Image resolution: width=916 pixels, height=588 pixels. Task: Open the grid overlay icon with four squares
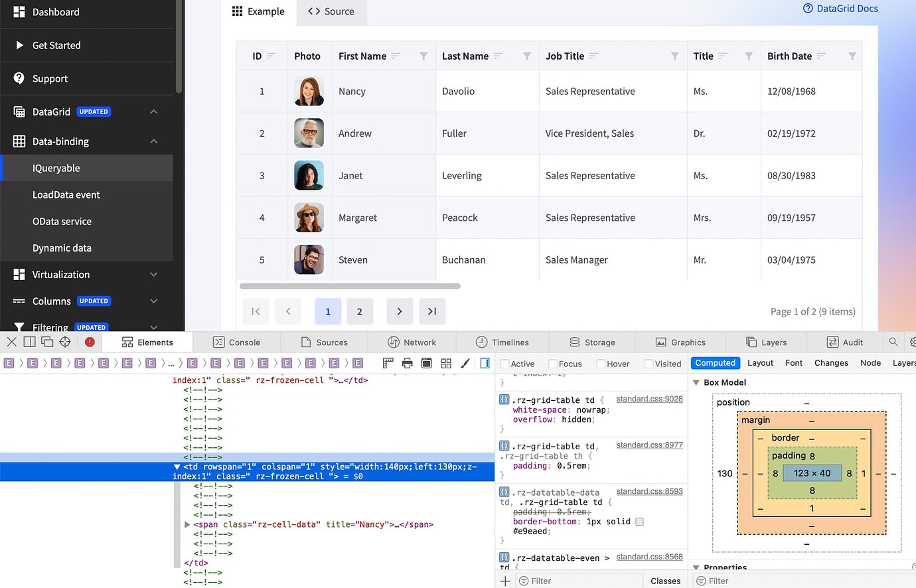(446, 363)
